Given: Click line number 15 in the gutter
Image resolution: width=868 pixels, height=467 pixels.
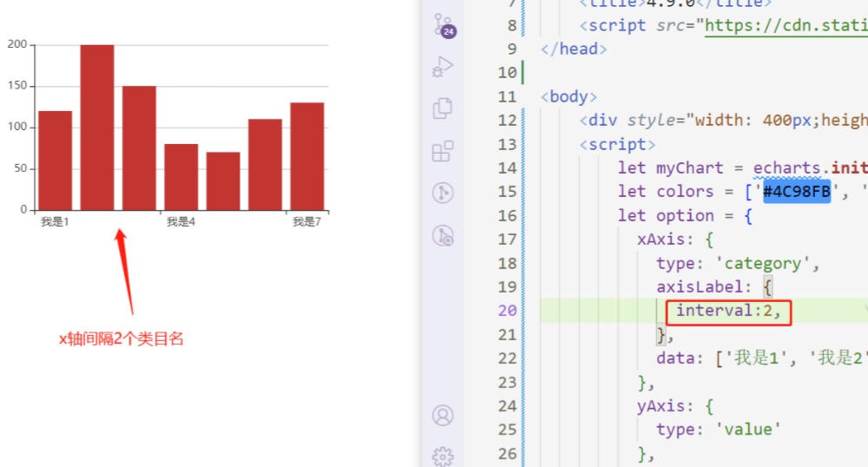Looking at the screenshot, I should [x=507, y=192].
